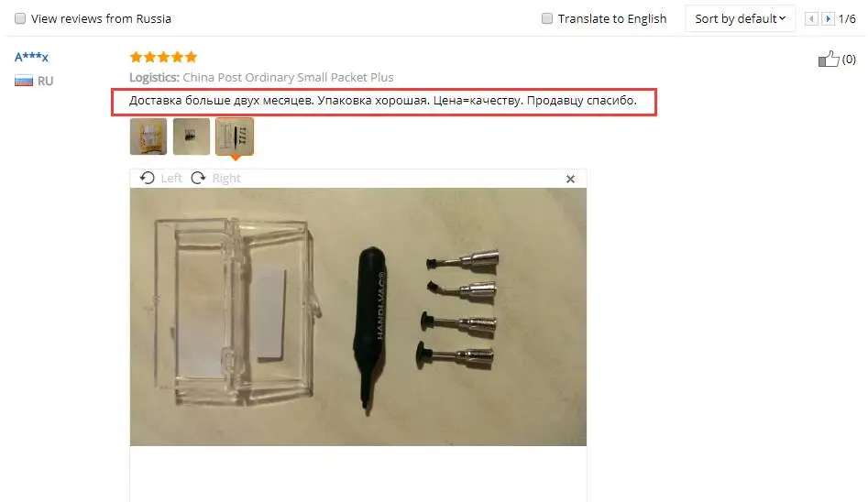Click the thumbs-up helpful icon
Screen dimensions: 868x502
[829, 59]
